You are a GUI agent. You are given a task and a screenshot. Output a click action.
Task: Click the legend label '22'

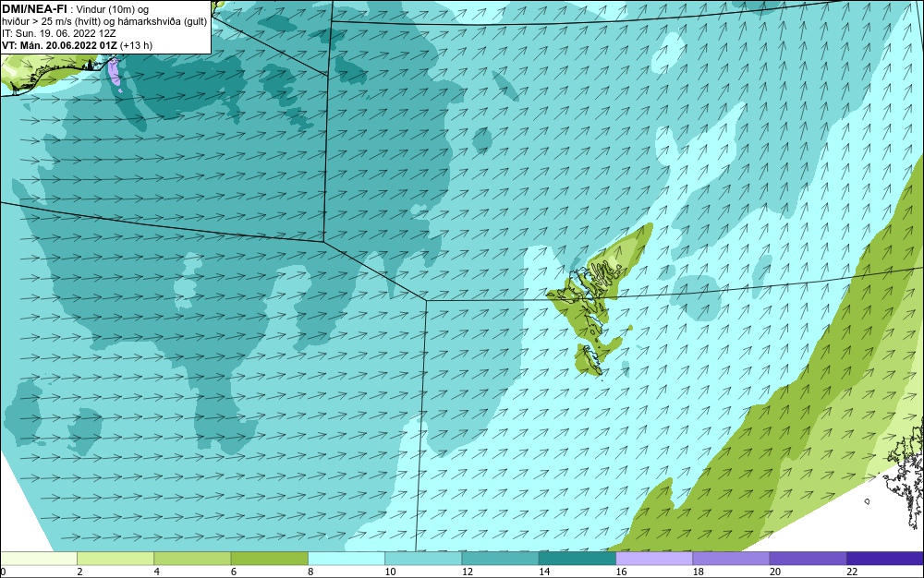pos(852,572)
